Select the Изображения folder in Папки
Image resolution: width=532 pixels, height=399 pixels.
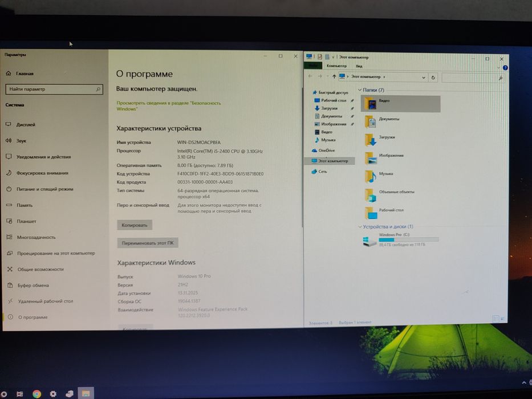[x=384, y=158]
